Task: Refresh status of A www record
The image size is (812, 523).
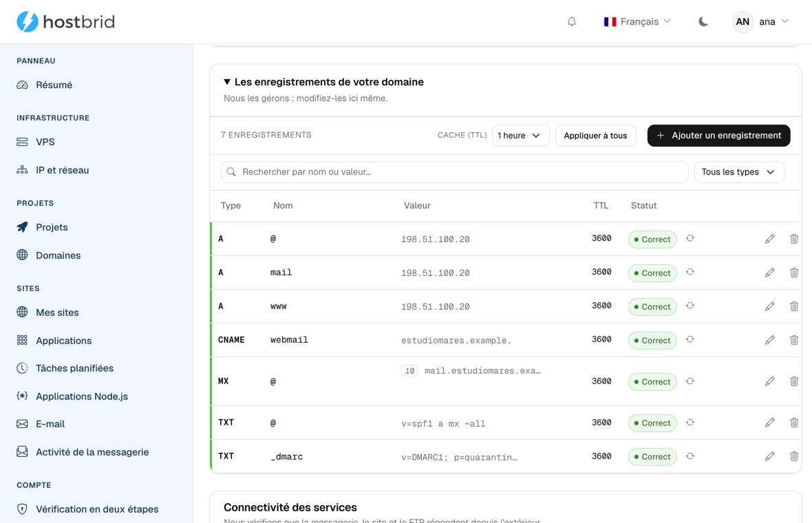Action: click(x=690, y=306)
